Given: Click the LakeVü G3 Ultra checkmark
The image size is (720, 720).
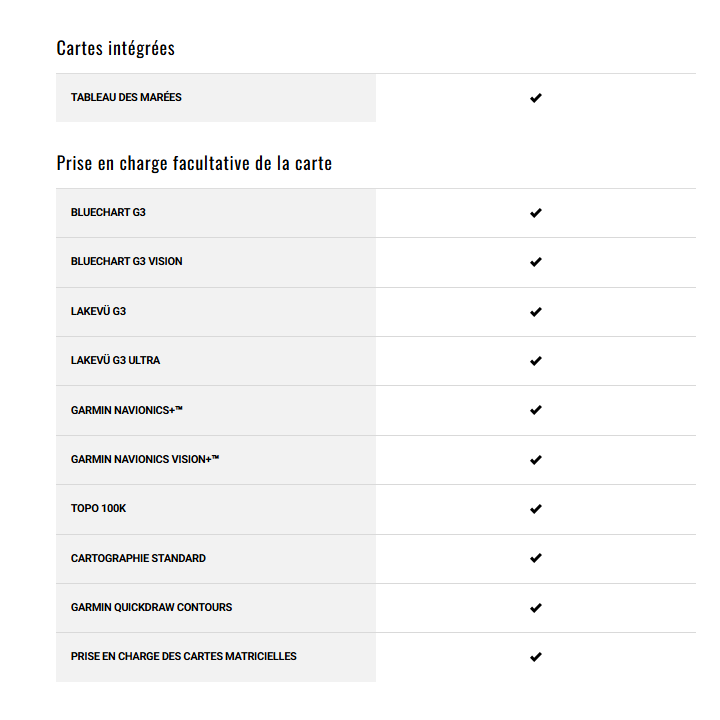Looking at the screenshot, I should pyautogui.click(x=535, y=361).
